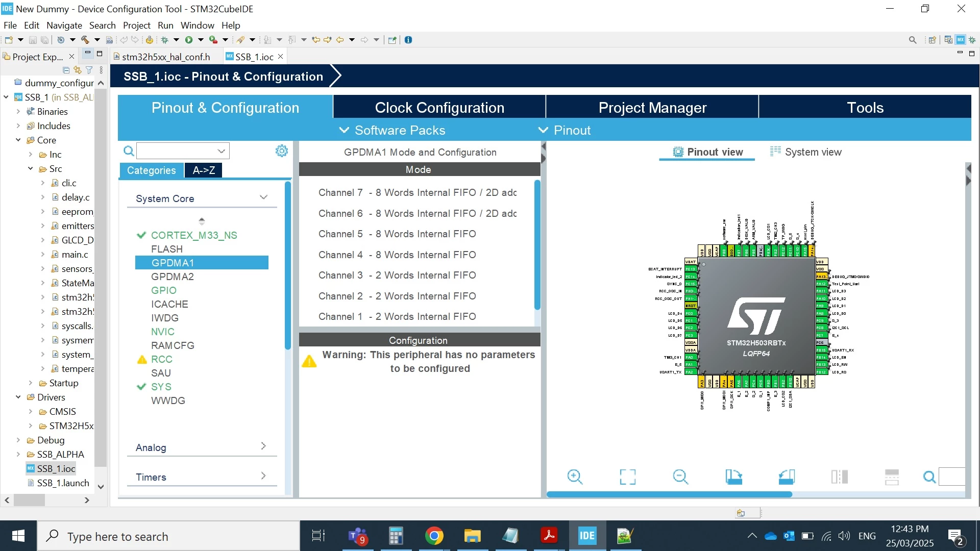Fit the chip view to the window

[x=627, y=477]
